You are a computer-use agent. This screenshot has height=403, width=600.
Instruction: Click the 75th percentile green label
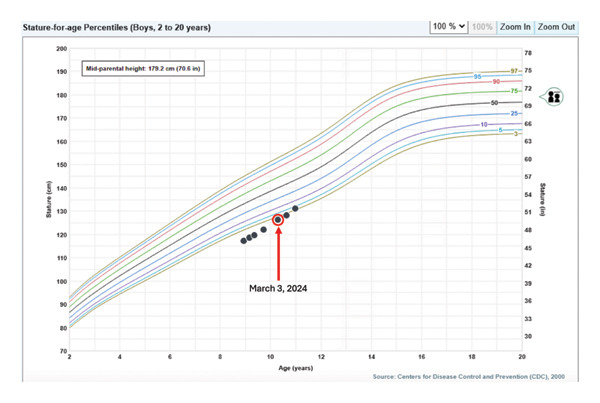[514, 91]
